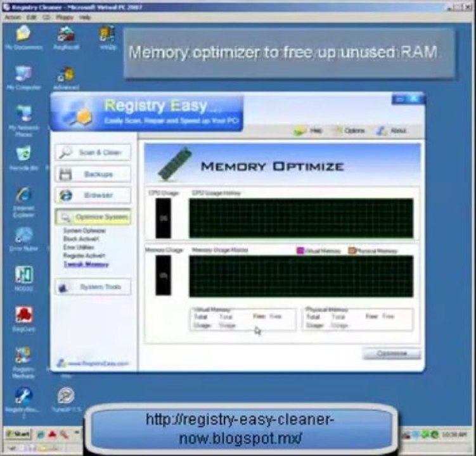Click the Memory Usage History graph
Viewport: 476px width, 456px height.
tap(301, 276)
